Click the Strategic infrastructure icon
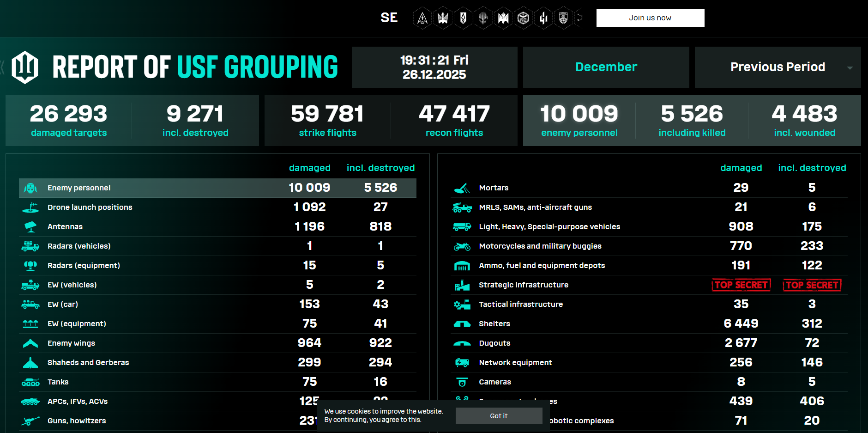868x433 pixels. coord(462,285)
